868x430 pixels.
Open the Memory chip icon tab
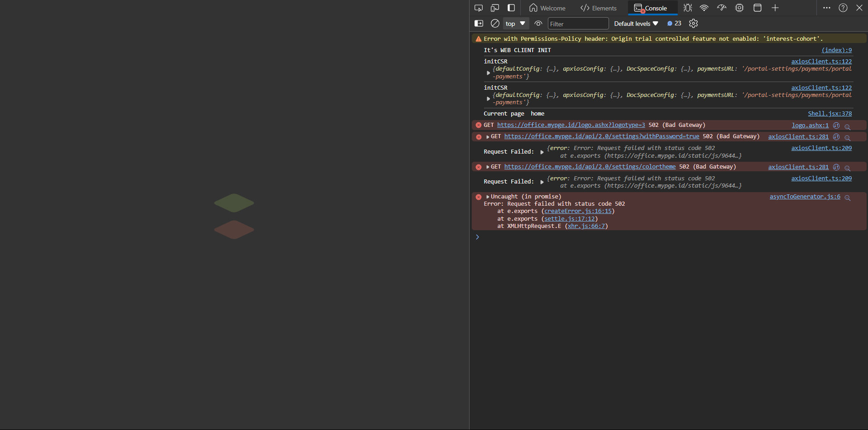739,8
